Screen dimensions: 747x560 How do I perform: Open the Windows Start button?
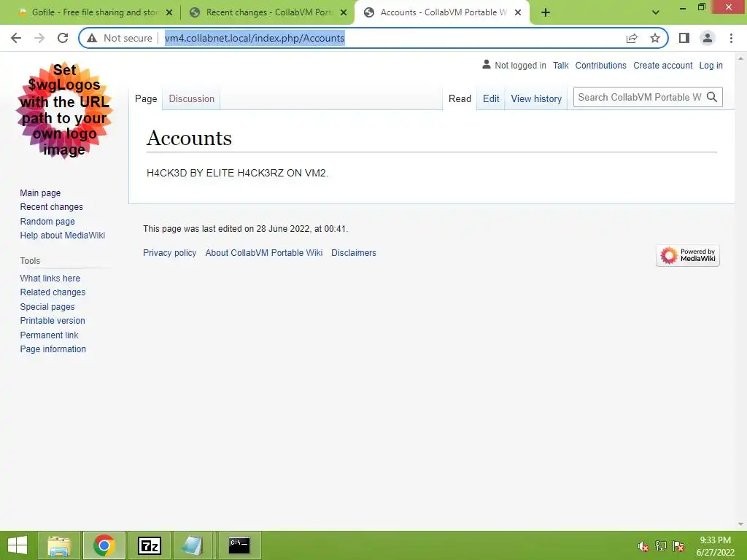point(18,545)
